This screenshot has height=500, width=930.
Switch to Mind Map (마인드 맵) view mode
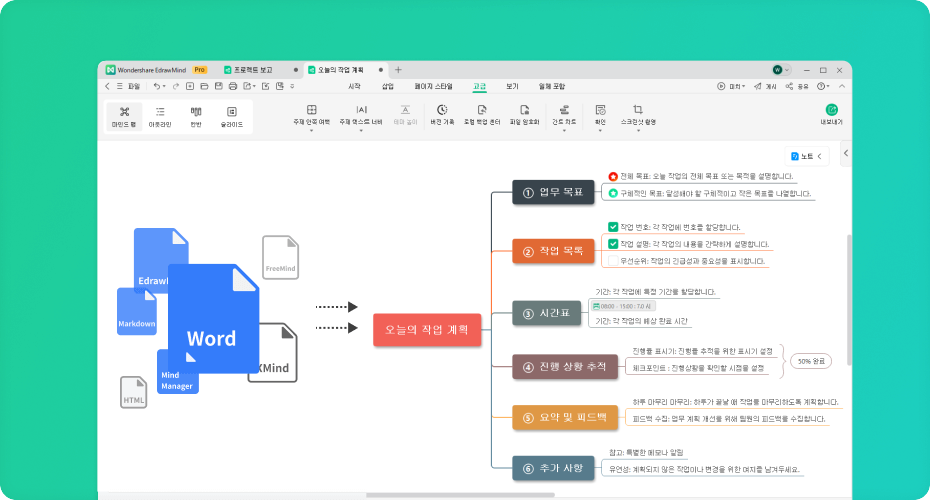124,116
